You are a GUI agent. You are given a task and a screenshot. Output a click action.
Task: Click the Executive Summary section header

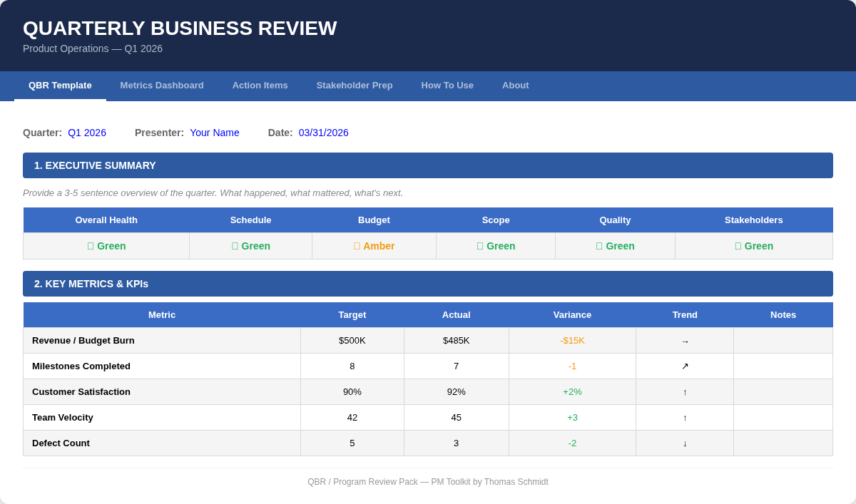[96, 165]
